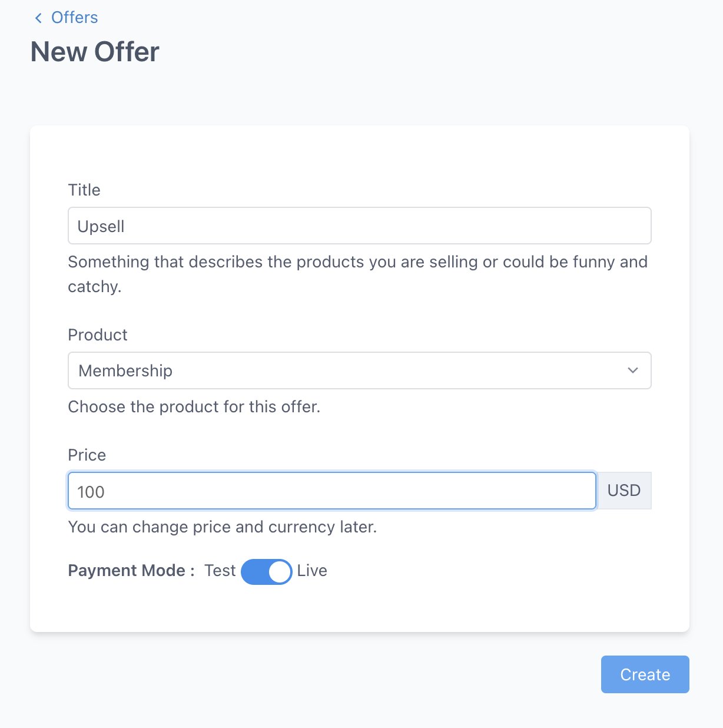This screenshot has width=723, height=728.
Task: Click the Title field helper description
Action: 357,274
